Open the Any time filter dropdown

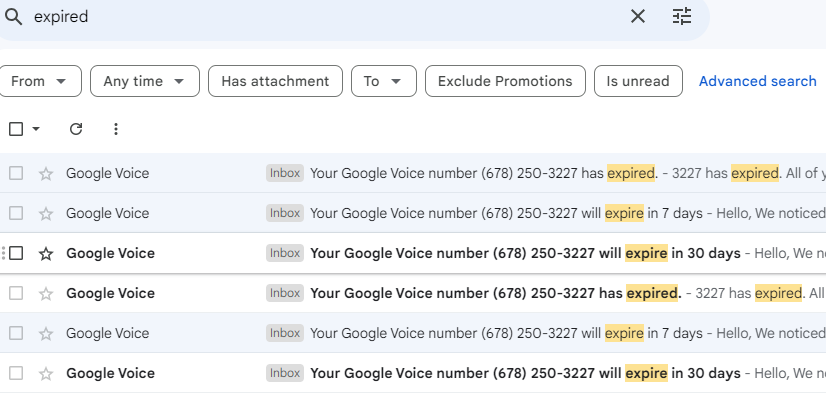pos(145,81)
